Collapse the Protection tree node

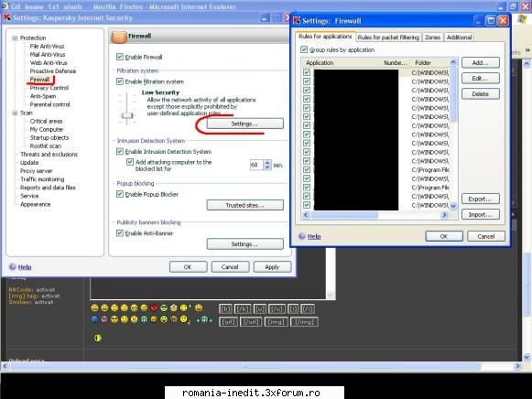point(15,38)
